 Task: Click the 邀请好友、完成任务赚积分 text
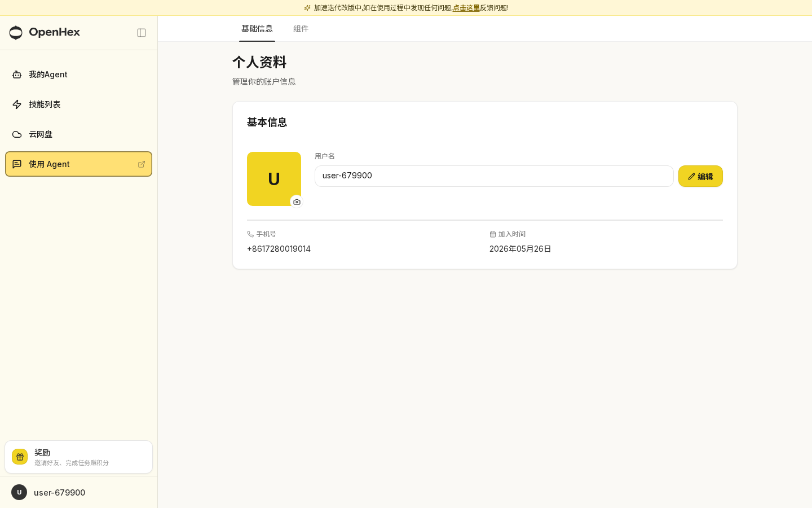(x=72, y=463)
